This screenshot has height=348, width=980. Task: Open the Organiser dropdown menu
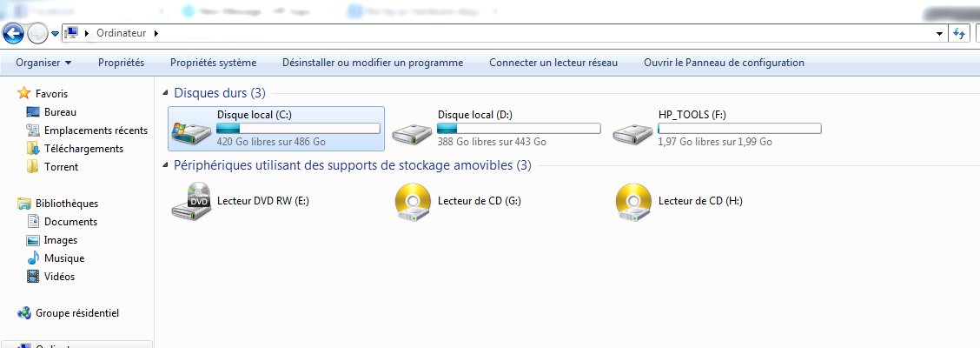coord(43,63)
